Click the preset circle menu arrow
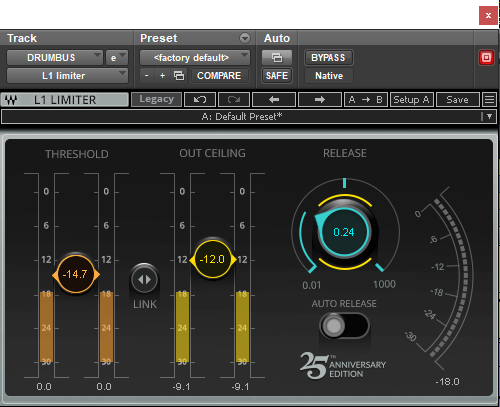 click(245, 38)
